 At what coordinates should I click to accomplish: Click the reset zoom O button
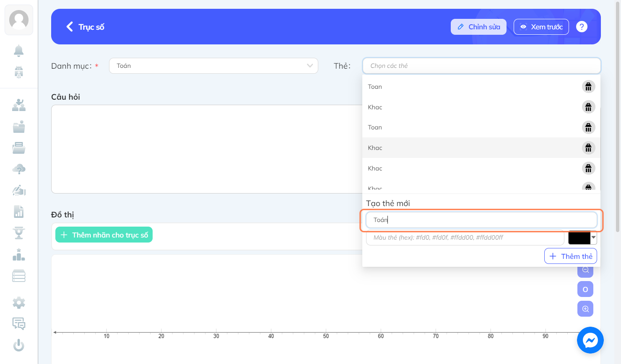(x=585, y=289)
